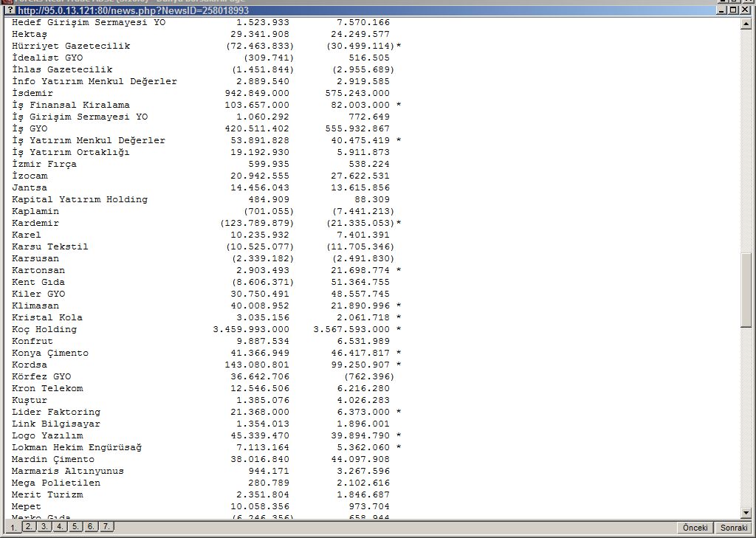The height and width of the screenshot is (538, 756).
Task: Select the Lider Faktoring row label
Action: [x=56, y=413]
